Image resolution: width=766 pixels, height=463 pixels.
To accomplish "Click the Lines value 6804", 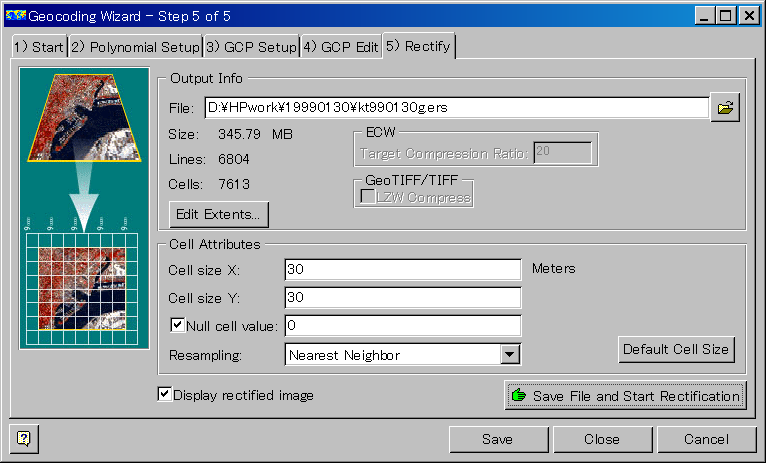I will [234, 159].
